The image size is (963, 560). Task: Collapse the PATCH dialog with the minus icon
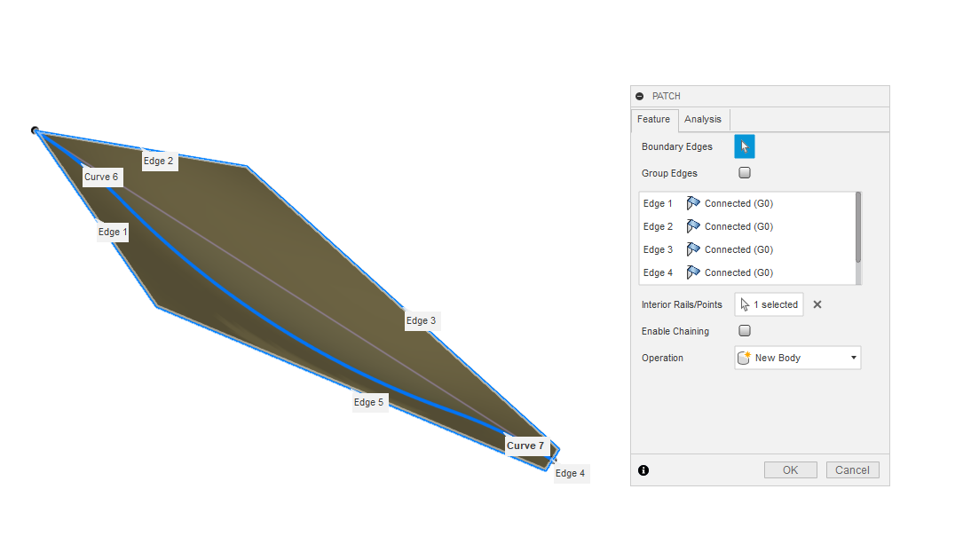click(x=639, y=95)
